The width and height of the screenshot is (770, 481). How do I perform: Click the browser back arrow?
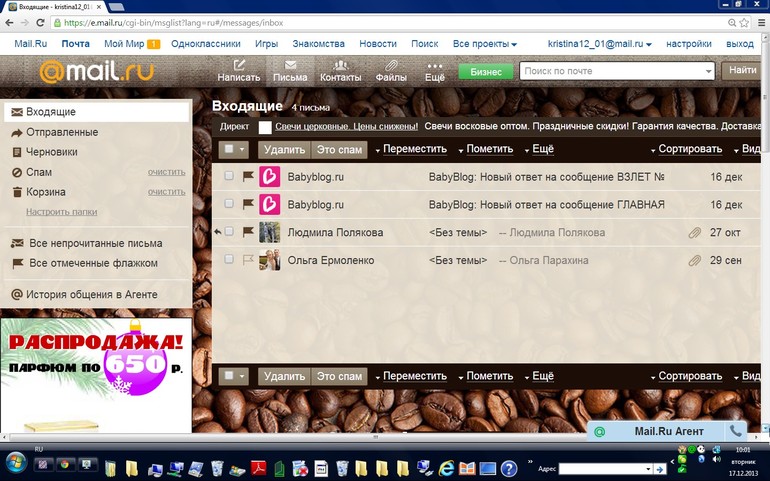click(9, 23)
